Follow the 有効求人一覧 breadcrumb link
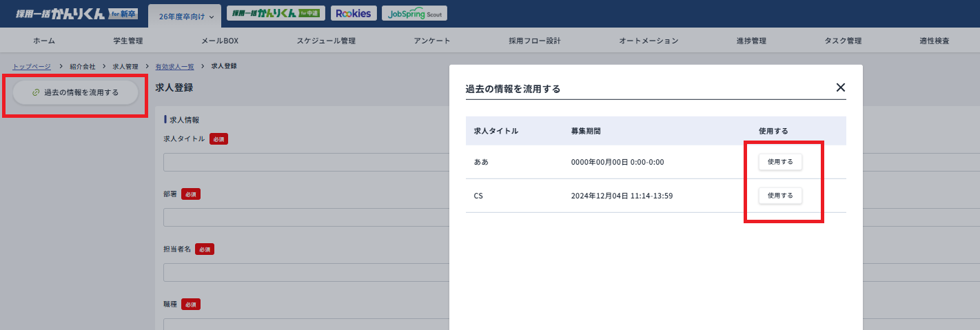 tap(175, 66)
